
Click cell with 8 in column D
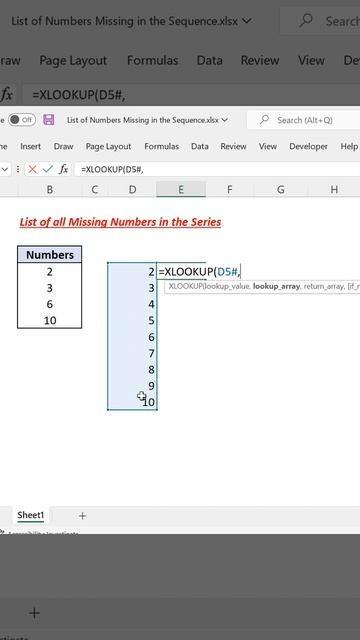(132, 369)
